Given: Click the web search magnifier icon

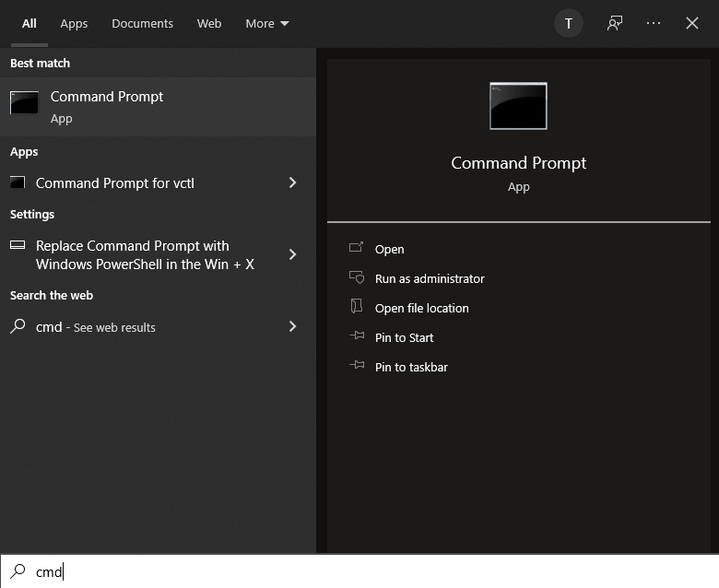Looking at the screenshot, I should point(18,326).
